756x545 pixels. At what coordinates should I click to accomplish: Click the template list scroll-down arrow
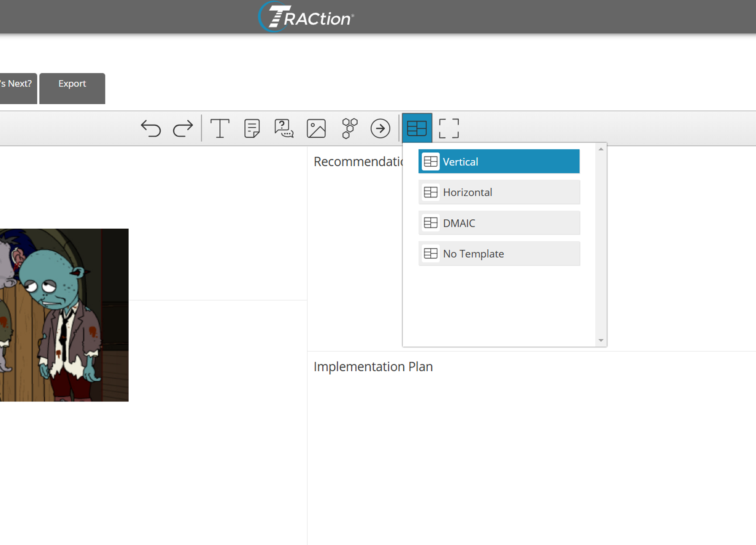point(601,340)
